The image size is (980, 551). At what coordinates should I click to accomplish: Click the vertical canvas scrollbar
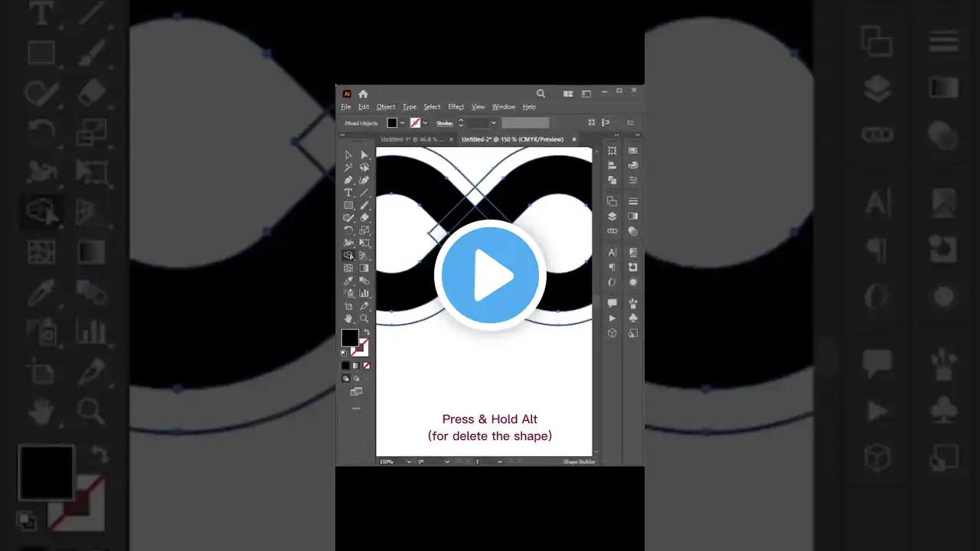coord(595,301)
